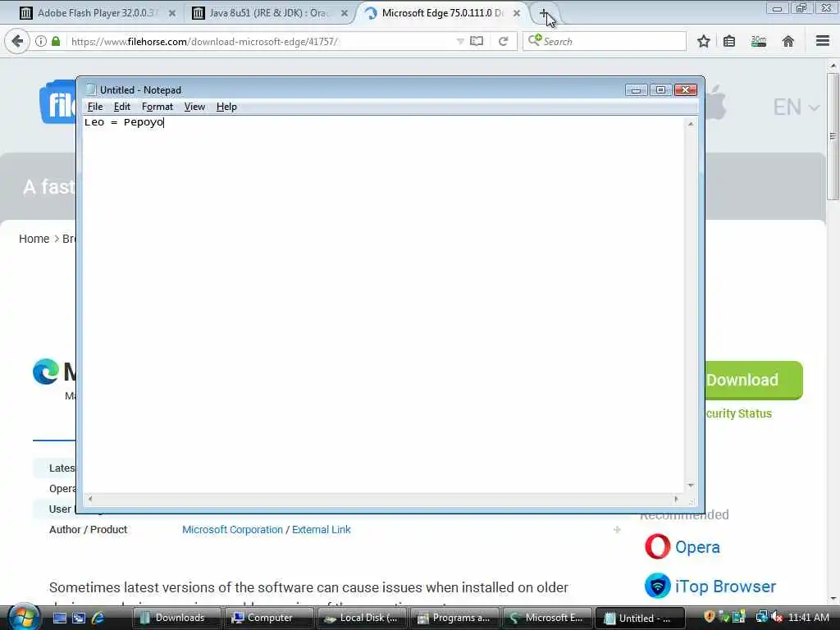Click Notepad's horizontal scroll left arrow

(x=90, y=499)
